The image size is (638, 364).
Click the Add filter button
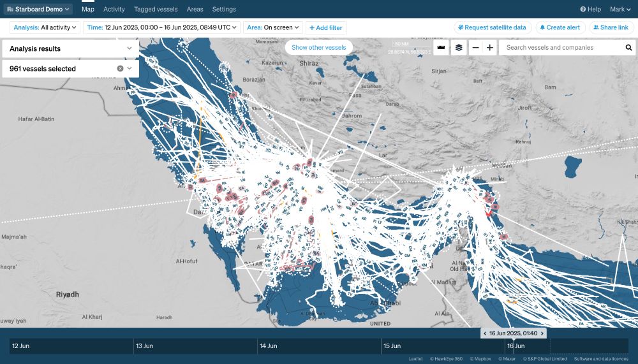[x=326, y=27]
